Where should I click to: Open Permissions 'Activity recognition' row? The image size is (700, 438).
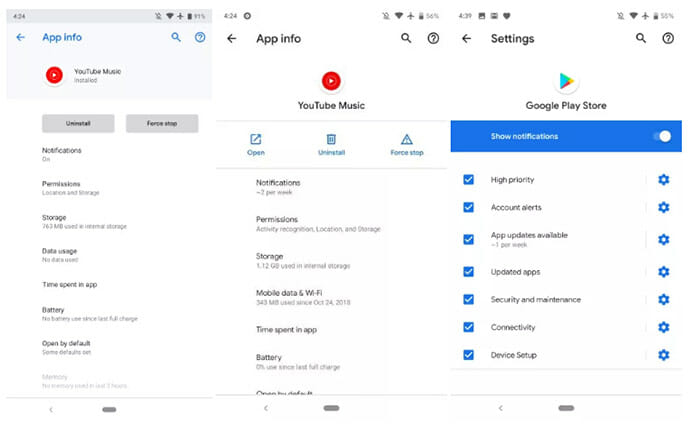tap(331, 224)
